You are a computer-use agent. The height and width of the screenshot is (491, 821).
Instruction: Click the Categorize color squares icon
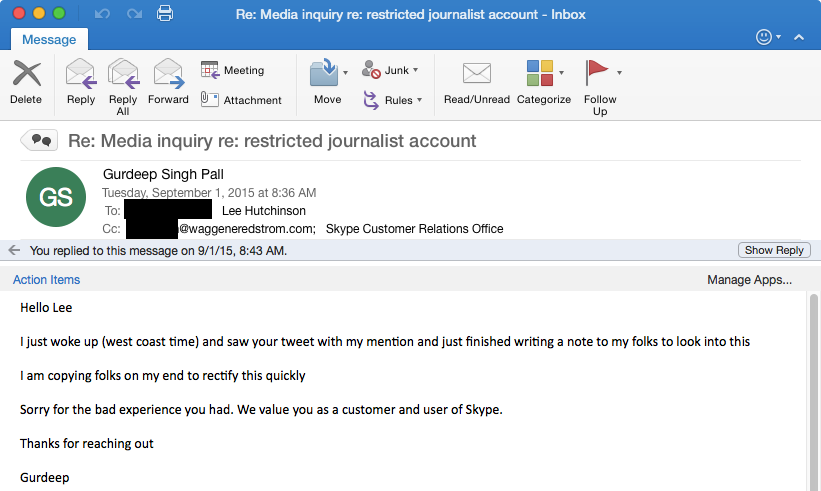click(540, 73)
